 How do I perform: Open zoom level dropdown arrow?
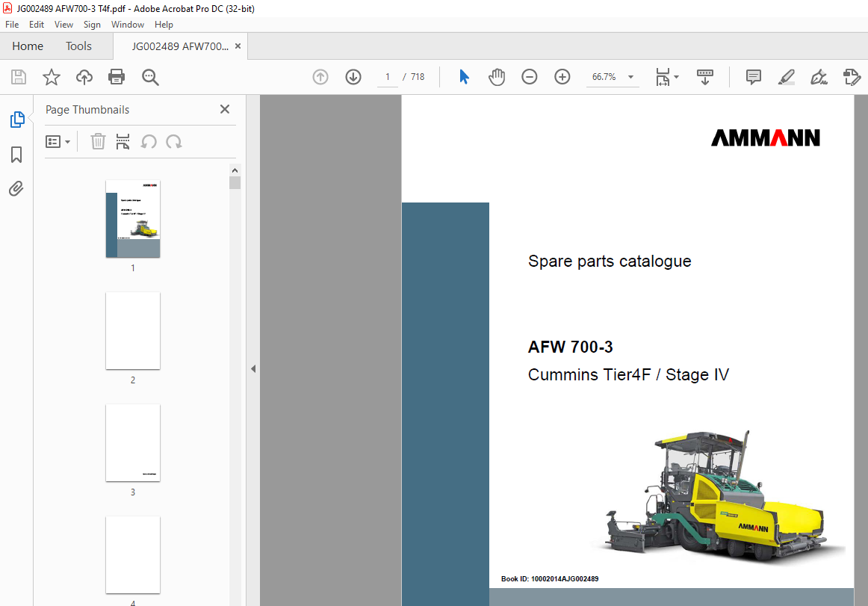630,77
